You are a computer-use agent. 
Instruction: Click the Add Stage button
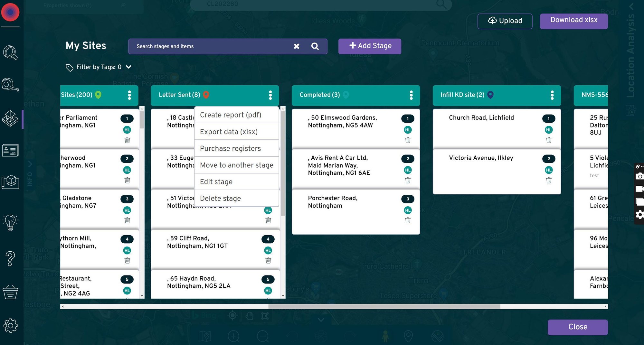(x=370, y=46)
